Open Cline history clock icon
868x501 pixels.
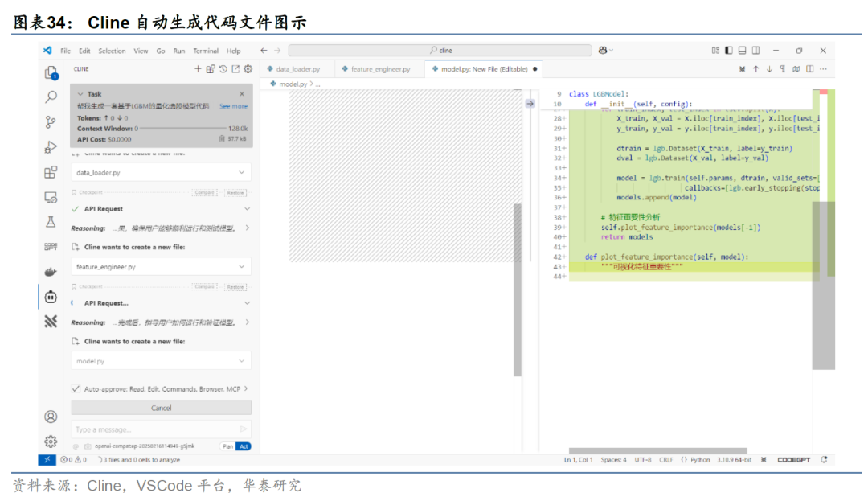coord(223,69)
